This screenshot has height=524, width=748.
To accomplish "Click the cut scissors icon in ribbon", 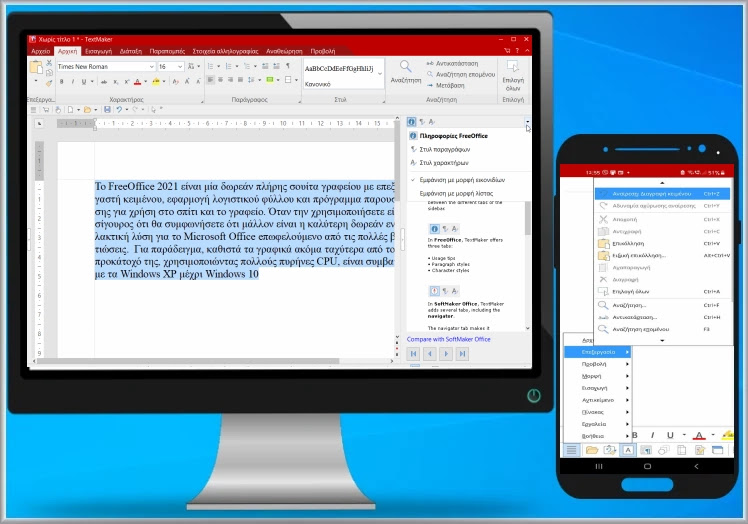I will pyautogui.click(x=49, y=63).
